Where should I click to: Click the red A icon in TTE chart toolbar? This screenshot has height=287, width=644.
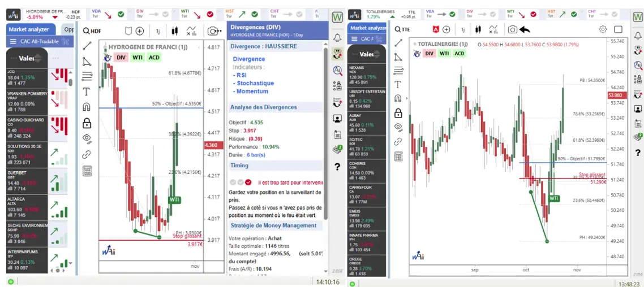coord(436,29)
